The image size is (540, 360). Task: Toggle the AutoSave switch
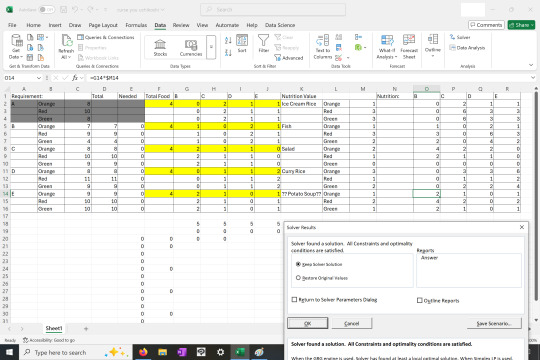click(47, 10)
